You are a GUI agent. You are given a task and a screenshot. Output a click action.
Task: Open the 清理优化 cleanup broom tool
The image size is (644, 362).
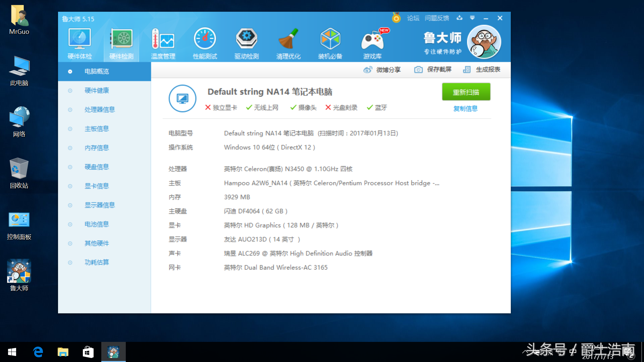coord(288,44)
